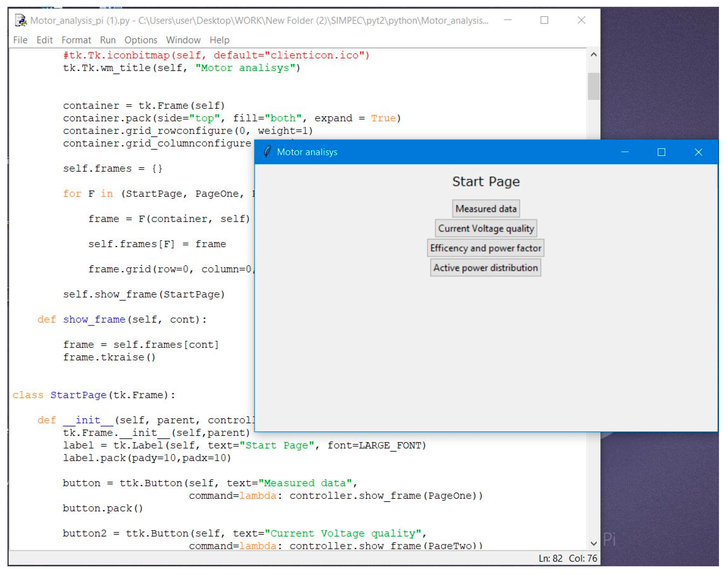The image size is (728, 574).
Task: Close the IDLE editor window
Action: (582, 20)
